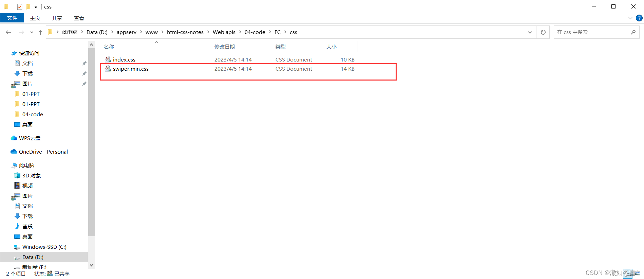The height and width of the screenshot is (279, 644).
Task: Expand chevron after 此电脑 breadcrumb
Action: tap(82, 32)
